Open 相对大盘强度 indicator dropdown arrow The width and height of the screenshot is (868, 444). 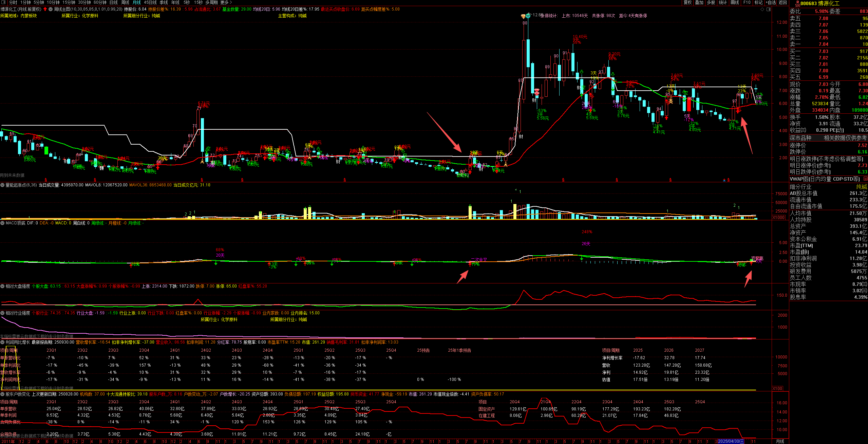pos(2,286)
